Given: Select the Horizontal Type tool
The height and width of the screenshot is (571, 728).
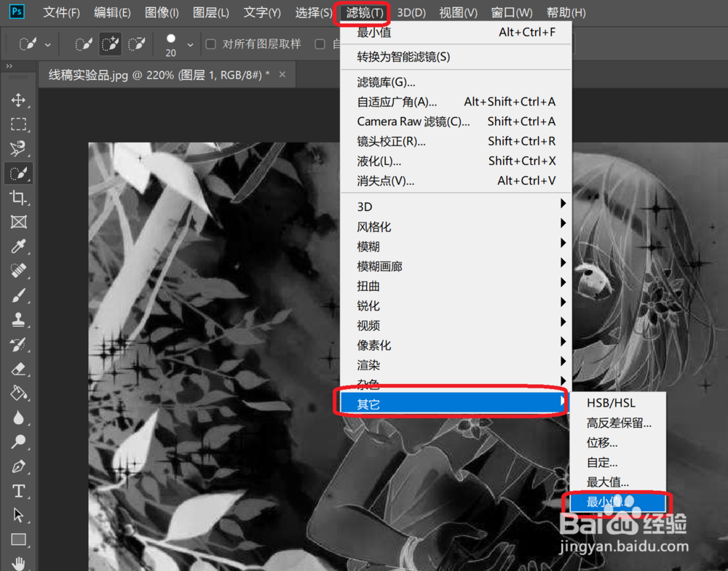Looking at the screenshot, I should pyautogui.click(x=19, y=491).
